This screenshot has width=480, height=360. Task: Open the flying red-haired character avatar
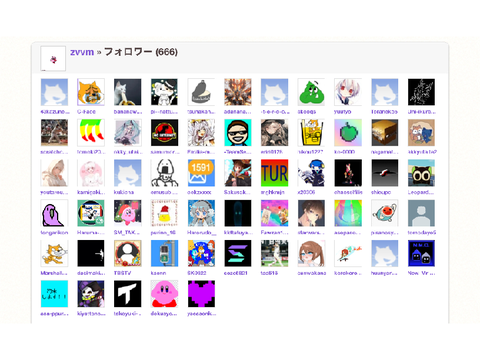tap(348, 254)
